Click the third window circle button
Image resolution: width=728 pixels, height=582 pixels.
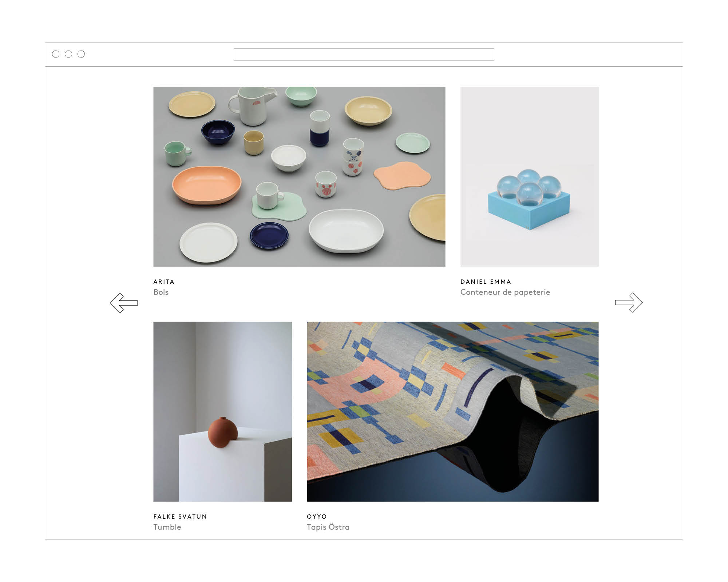(81, 54)
